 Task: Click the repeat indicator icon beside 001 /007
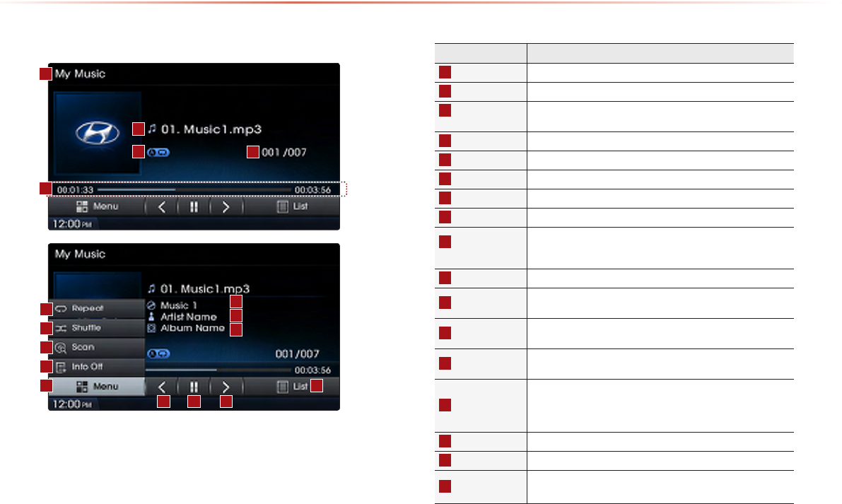click(x=158, y=153)
